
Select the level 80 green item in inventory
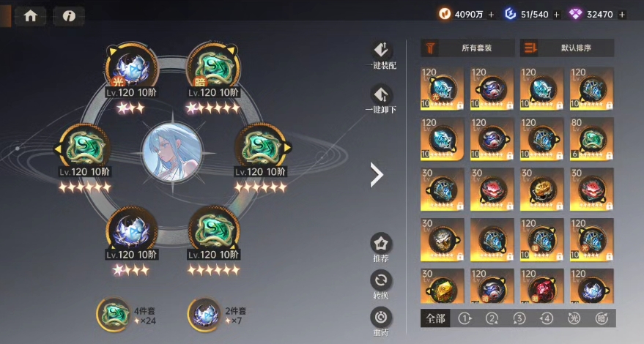tap(592, 139)
